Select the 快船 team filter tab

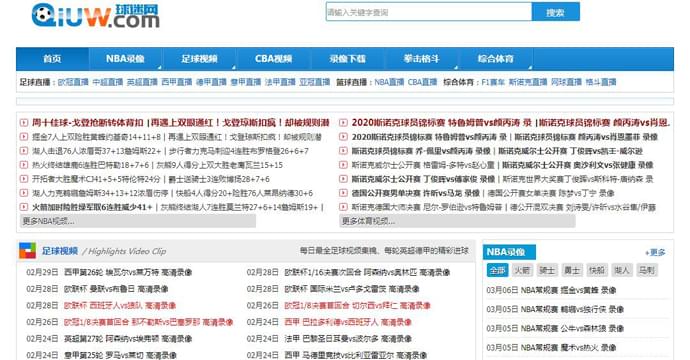(597, 270)
